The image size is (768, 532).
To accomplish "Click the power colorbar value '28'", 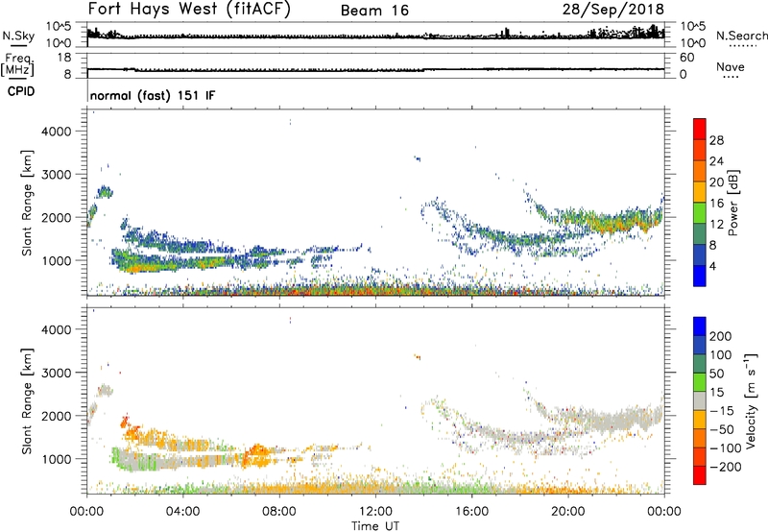I will pos(716,140).
